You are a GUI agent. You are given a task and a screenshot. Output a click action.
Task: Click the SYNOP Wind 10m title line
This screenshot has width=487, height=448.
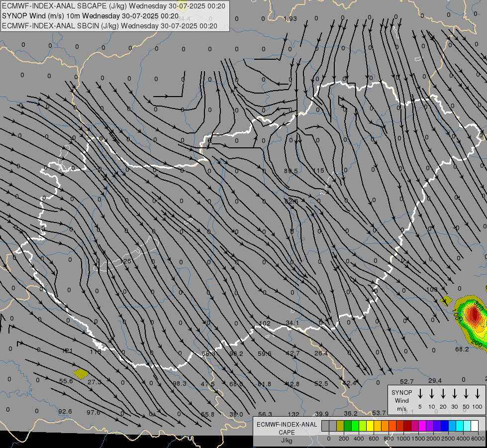[x=90, y=16]
